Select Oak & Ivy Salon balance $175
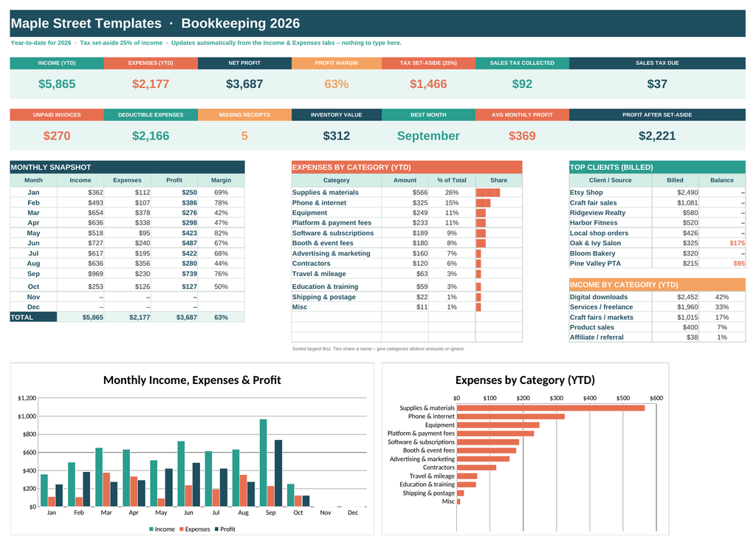Screen dimensions: 756x545 click(722, 243)
